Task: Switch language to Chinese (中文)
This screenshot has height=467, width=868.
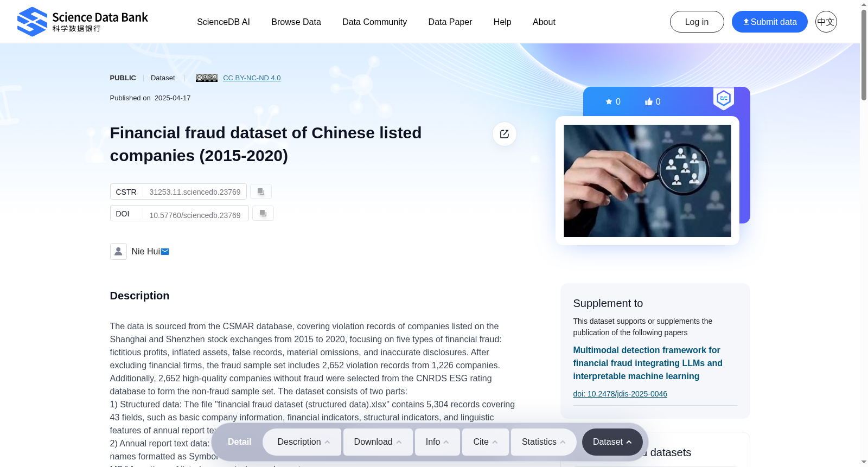Action: point(826,22)
